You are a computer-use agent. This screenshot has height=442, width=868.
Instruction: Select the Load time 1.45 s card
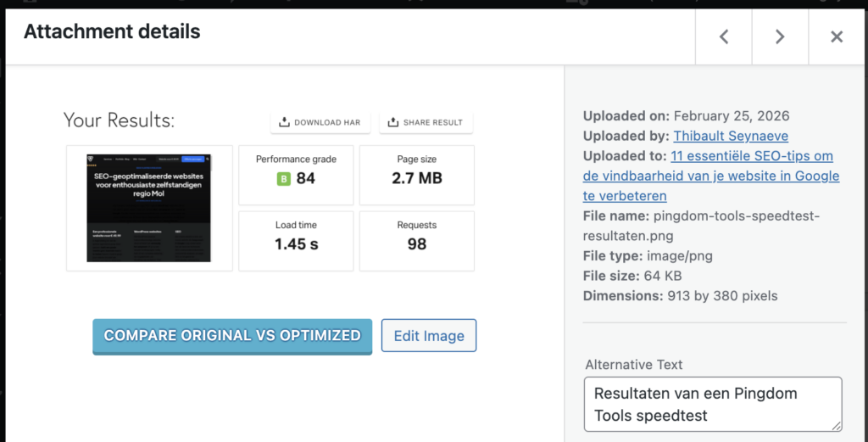tap(296, 241)
